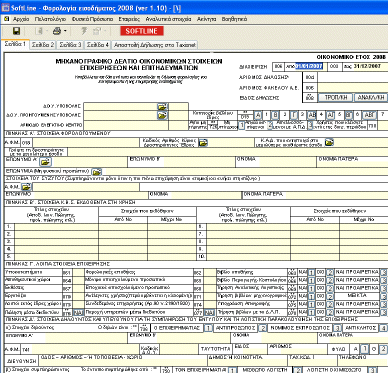Select book category Α button
This screenshot has height=373, width=388.
coord(258,115)
